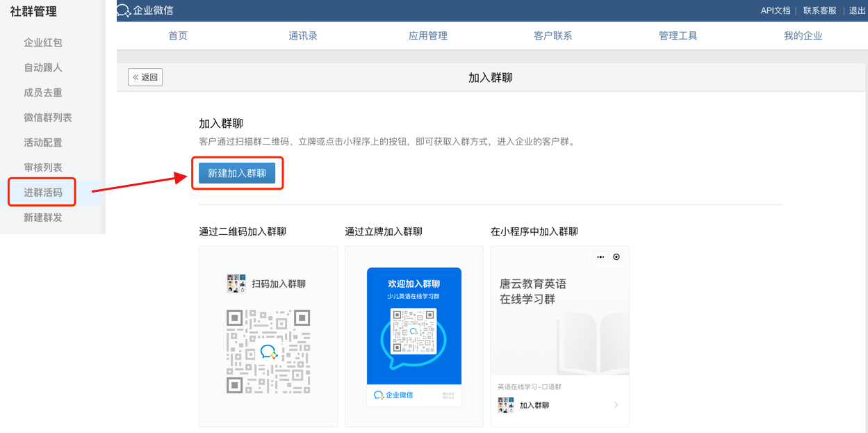Image resolution: width=868 pixels, height=433 pixels.
Task: Click the 新建加入群聊 button
Action: pos(237,173)
